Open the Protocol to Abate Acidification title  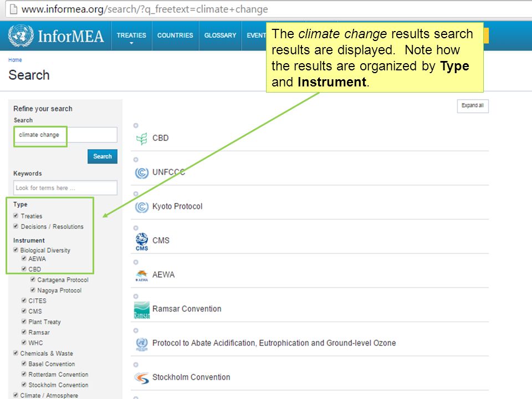(x=274, y=343)
